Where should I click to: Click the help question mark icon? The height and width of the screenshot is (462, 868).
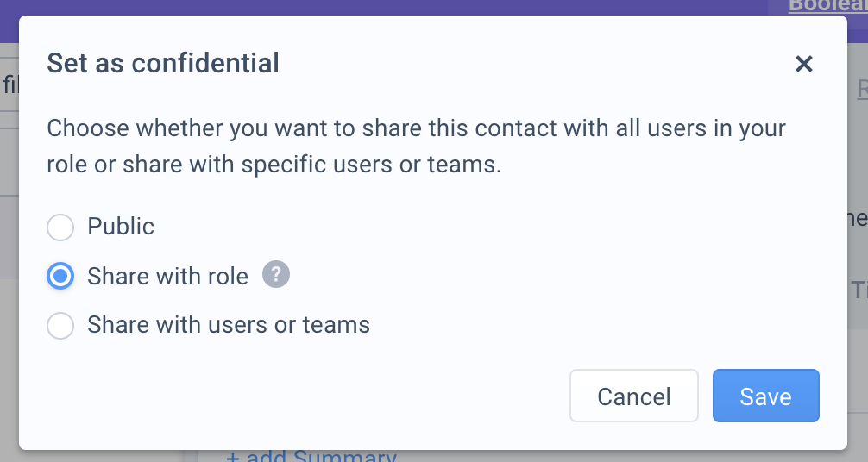(276, 274)
